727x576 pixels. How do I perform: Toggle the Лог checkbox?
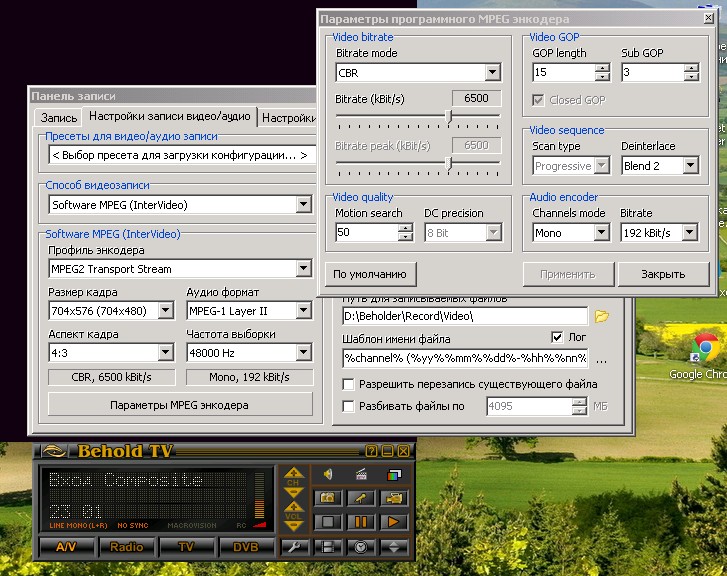pyautogui.click(x=558, y=338)
